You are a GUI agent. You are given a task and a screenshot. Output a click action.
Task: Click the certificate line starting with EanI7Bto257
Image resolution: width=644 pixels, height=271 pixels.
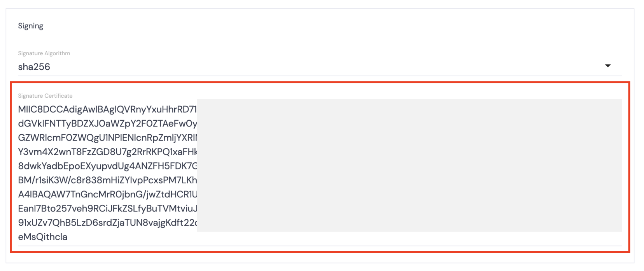tap(107, 208)
